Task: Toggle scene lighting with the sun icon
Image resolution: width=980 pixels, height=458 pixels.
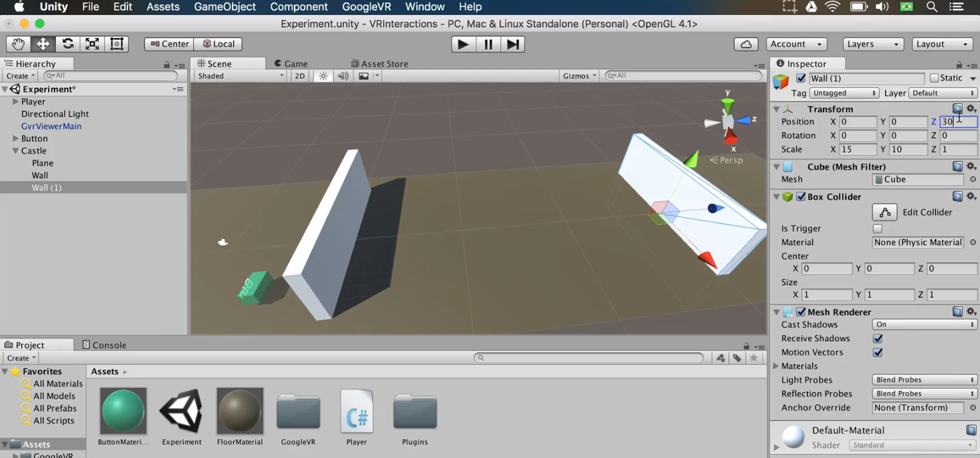Action: 322,75
